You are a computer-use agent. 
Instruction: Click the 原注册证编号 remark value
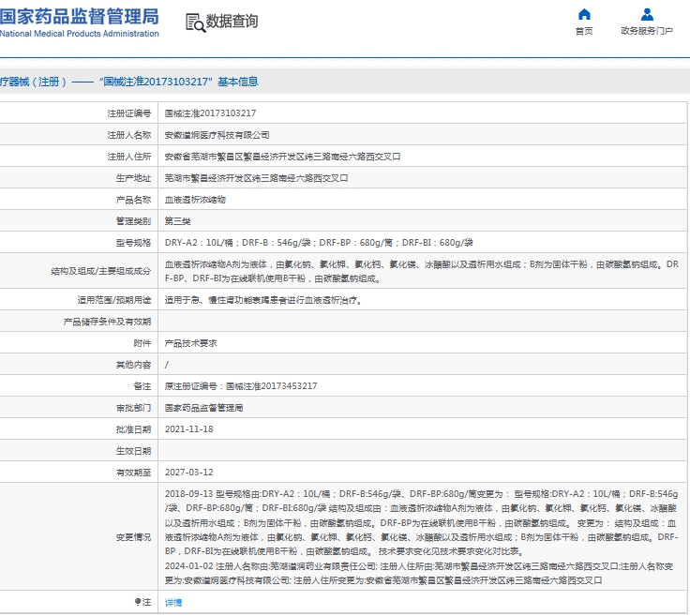pos(241,386)
